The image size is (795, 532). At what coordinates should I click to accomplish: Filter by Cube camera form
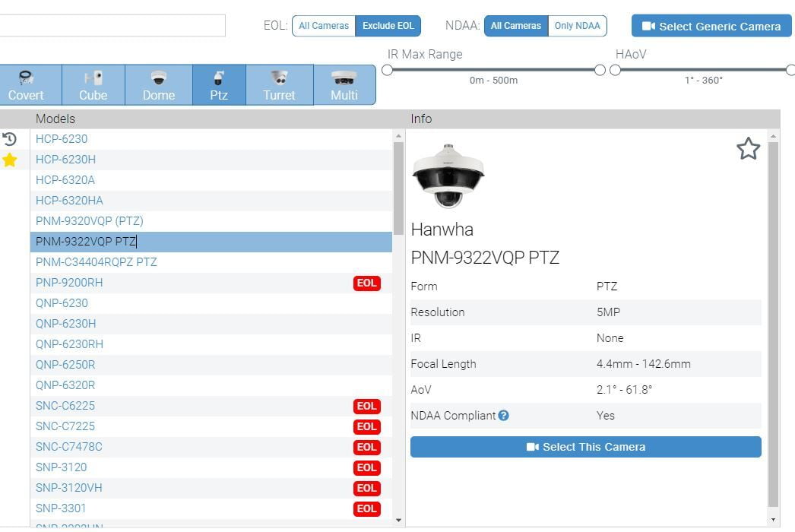coord(93,84)
